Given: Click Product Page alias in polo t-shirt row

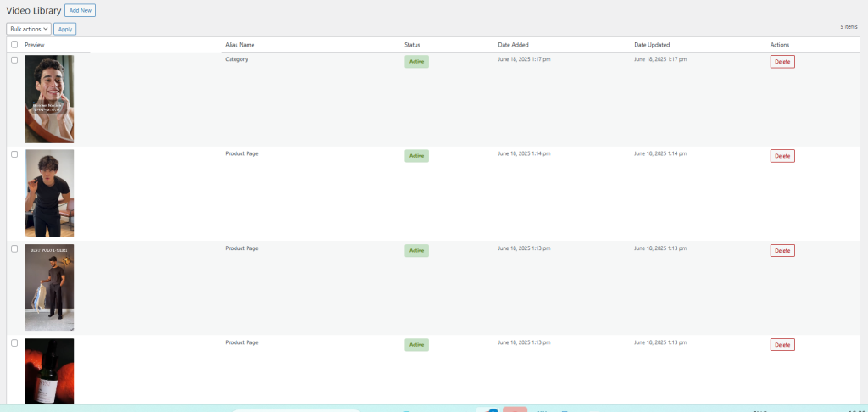Looking at the screenshot, I should (x=242, y=248).
